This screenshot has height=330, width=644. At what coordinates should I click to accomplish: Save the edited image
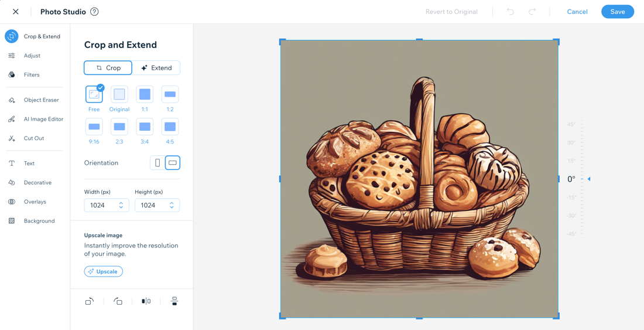[617, 12]
